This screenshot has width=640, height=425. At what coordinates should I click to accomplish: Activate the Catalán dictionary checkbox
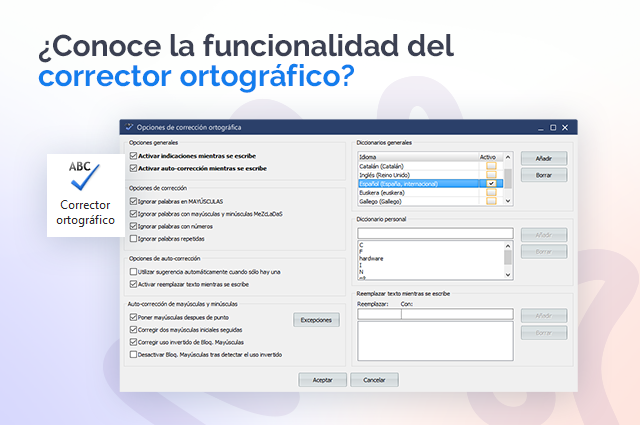click(490, 166)
